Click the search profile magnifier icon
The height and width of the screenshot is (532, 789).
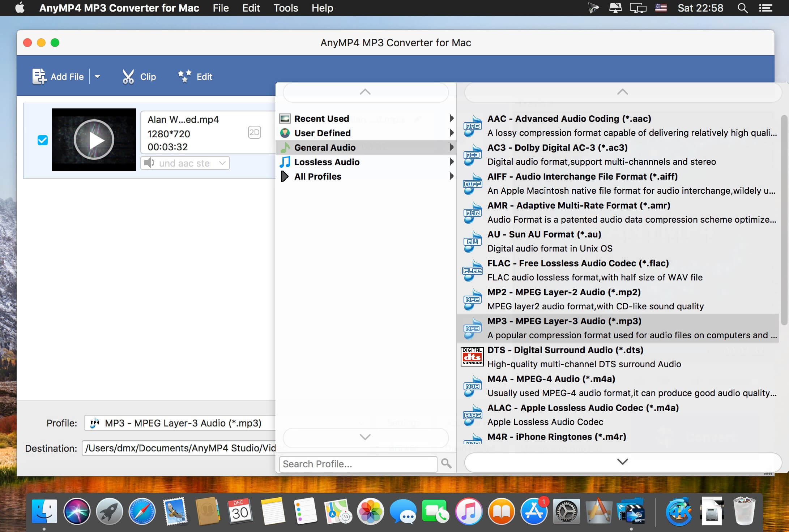[x=446, y=464]
